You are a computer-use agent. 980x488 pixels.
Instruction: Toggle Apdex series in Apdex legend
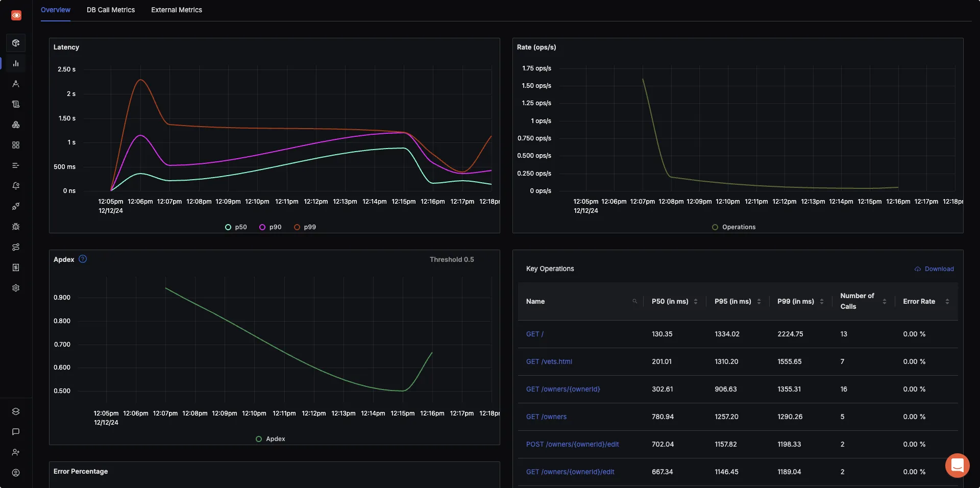(x=271, y=439)
